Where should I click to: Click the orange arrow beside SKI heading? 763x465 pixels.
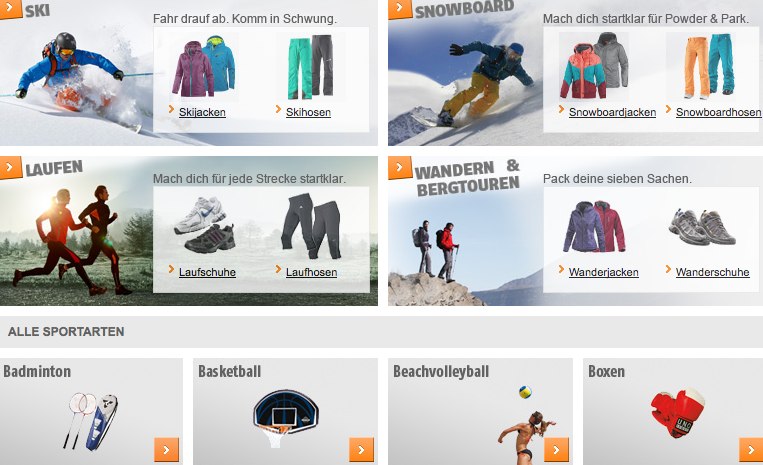(x=11, y=9)
